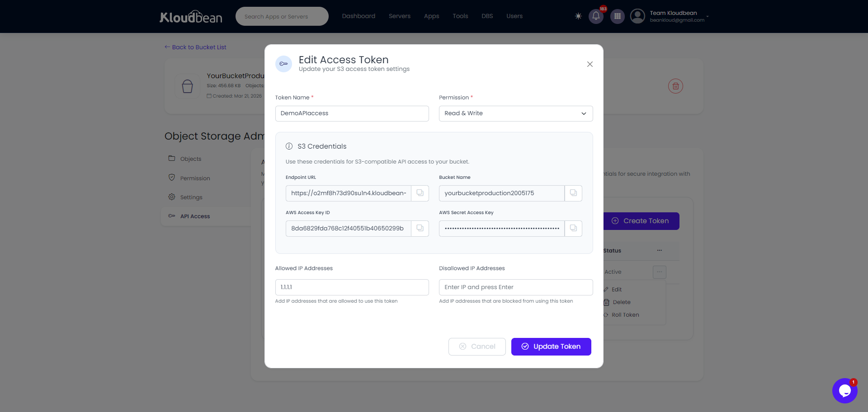This screenshot has width=868, height=412.
Task: Go to the Servers menu
Action: pyautogui.click(x=399, y=16)
